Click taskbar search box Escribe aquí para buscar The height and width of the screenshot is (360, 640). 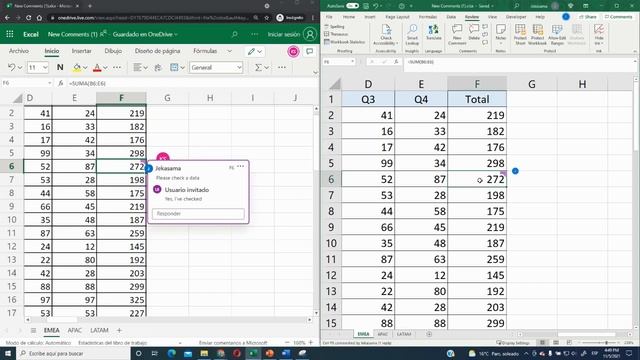click(x=73, y=353)
